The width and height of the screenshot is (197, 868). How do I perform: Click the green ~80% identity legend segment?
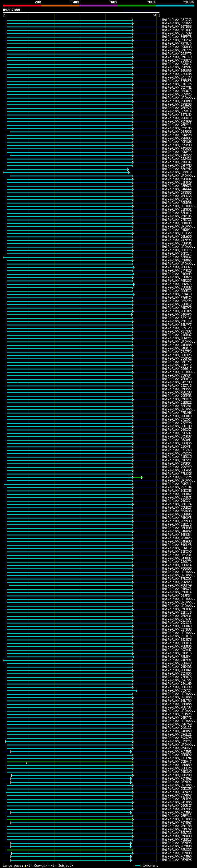136,6
